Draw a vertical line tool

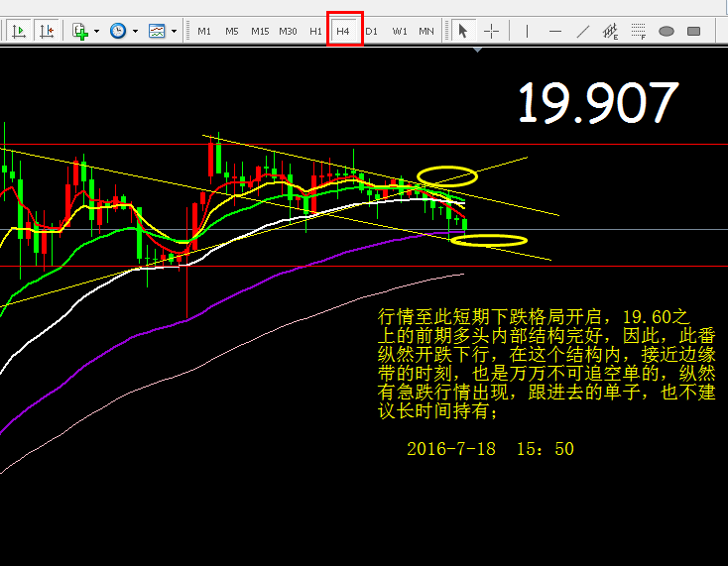tap(527, 31)
